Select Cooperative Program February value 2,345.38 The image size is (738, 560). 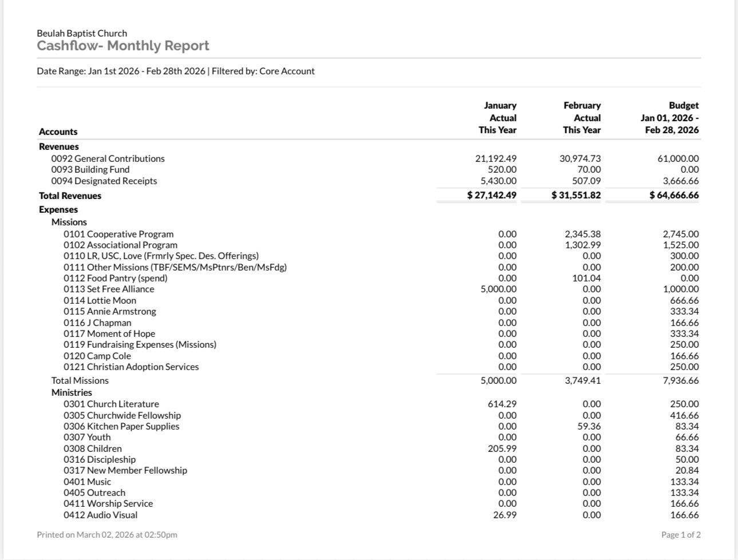click(x=583, y=234)
